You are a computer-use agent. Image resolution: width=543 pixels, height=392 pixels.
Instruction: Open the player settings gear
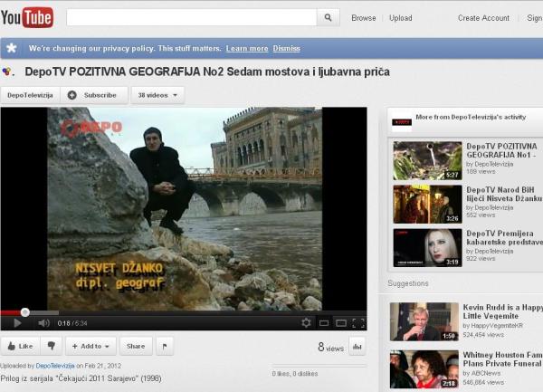tap(306, 322)
